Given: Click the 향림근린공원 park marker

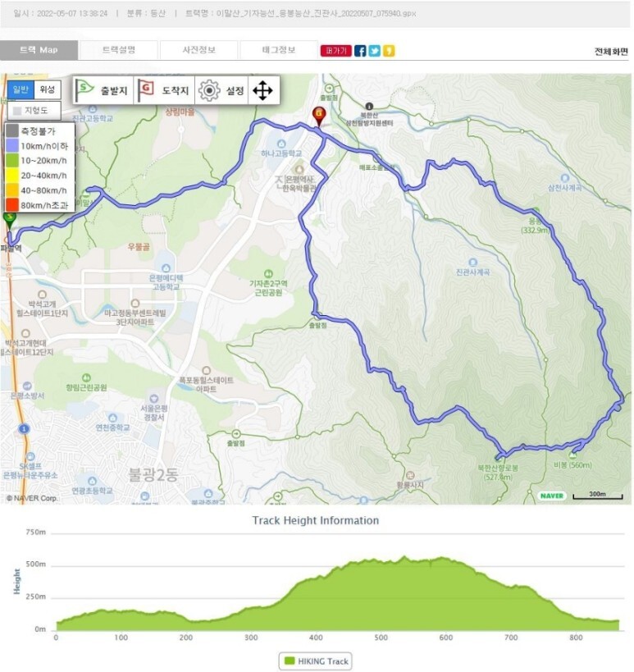Looking at the screenshot, I should click(x=86, y=377).
